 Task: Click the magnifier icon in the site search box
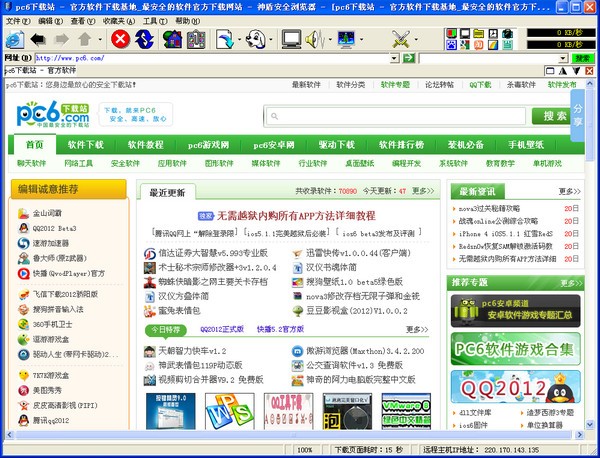pyautogui.click(x=274, y=116)
